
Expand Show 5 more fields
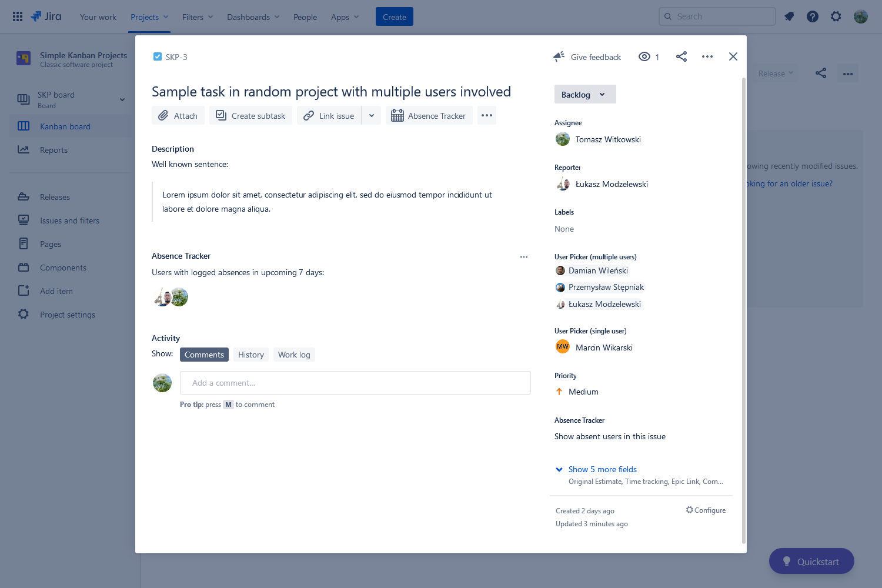(x=597, y=469)
